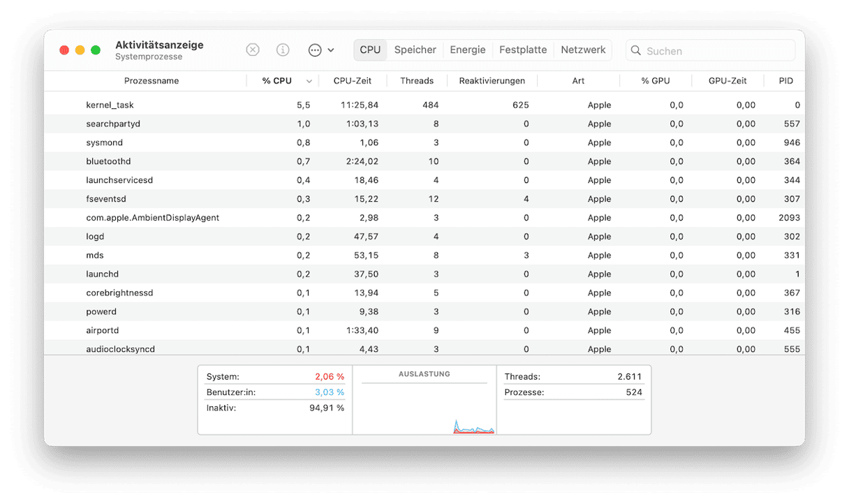Sort by CPU-Zeit column header

click(353, 80)
